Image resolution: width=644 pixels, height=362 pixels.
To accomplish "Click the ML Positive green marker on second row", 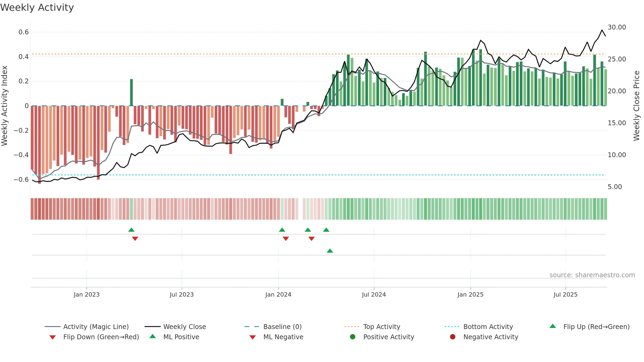I will (330, 251).
